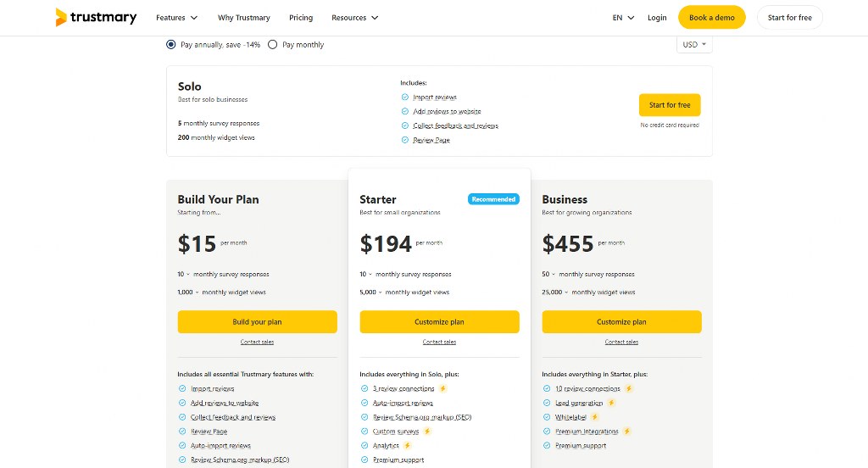Open Whitelabel link in Business
The height and width of the screenshot is (468, 868).
pos(570,417)
